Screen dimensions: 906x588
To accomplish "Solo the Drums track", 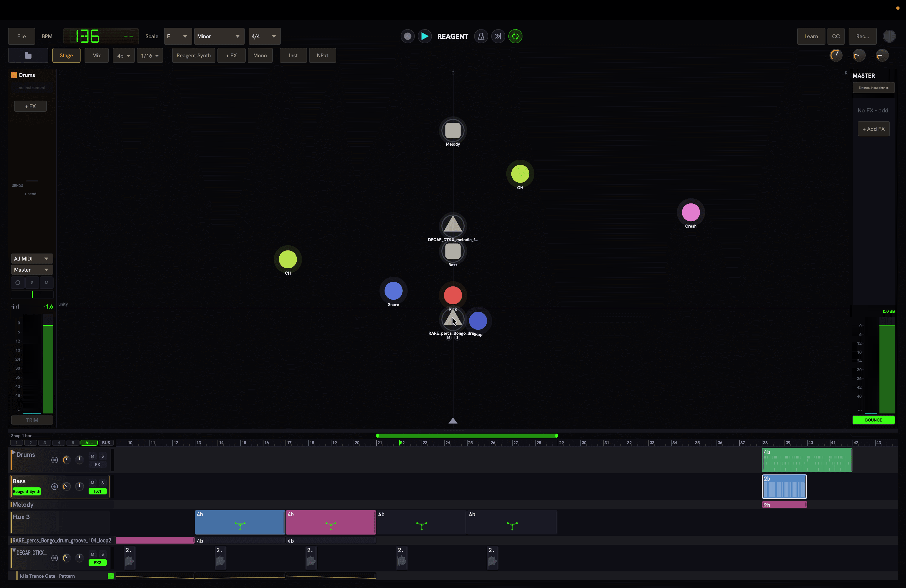I will (x=102, y=456).
